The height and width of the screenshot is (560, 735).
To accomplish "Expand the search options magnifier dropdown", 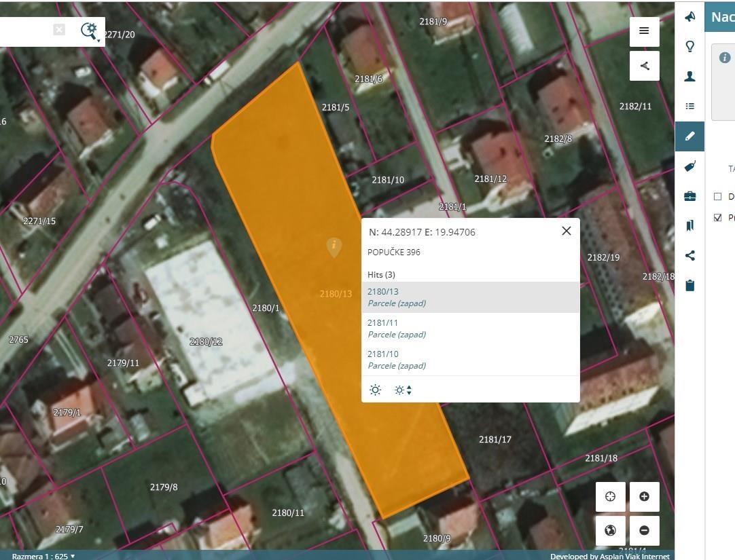I will click(x=90, y=32).
